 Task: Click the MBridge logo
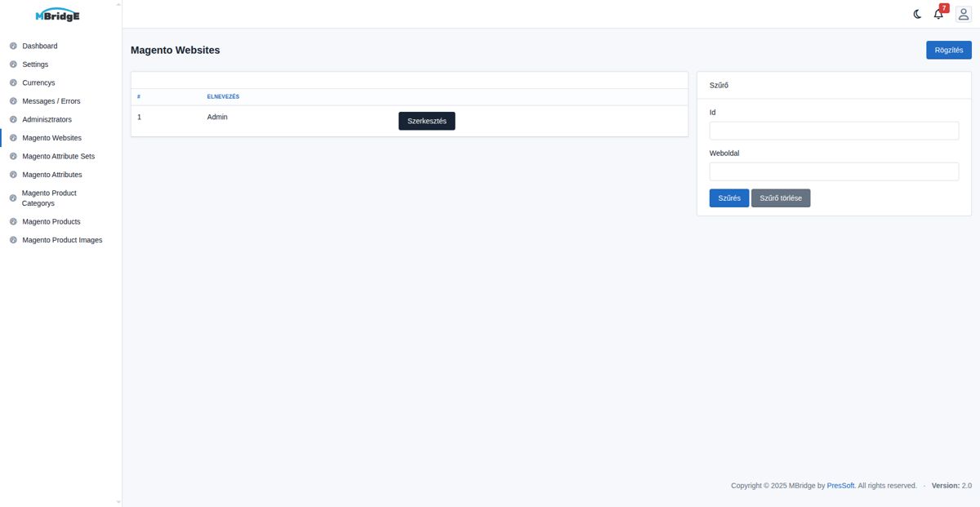(x=58, y=15)
